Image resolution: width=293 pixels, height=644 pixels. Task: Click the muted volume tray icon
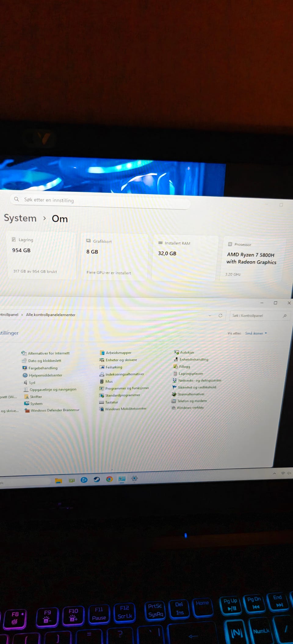pos(289,473)
